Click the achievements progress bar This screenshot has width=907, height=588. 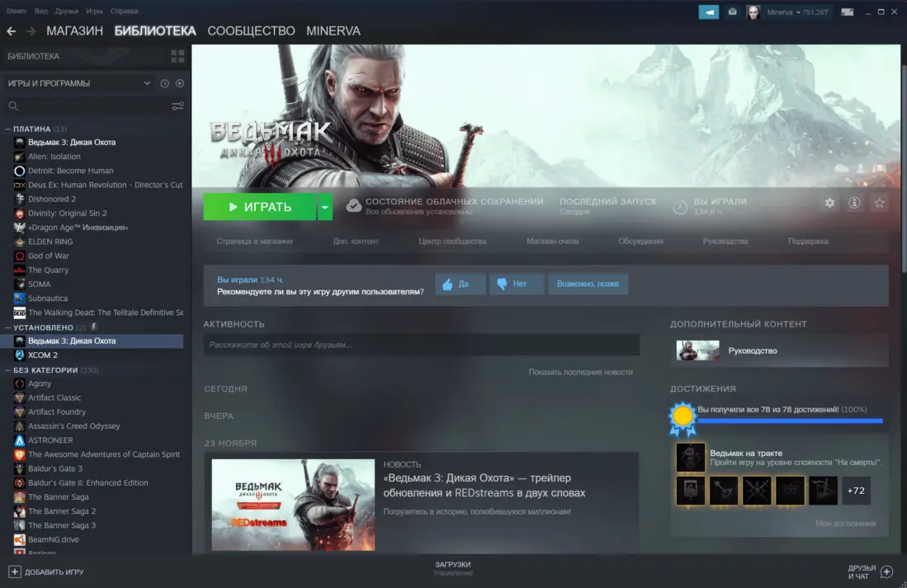[790, 421]
